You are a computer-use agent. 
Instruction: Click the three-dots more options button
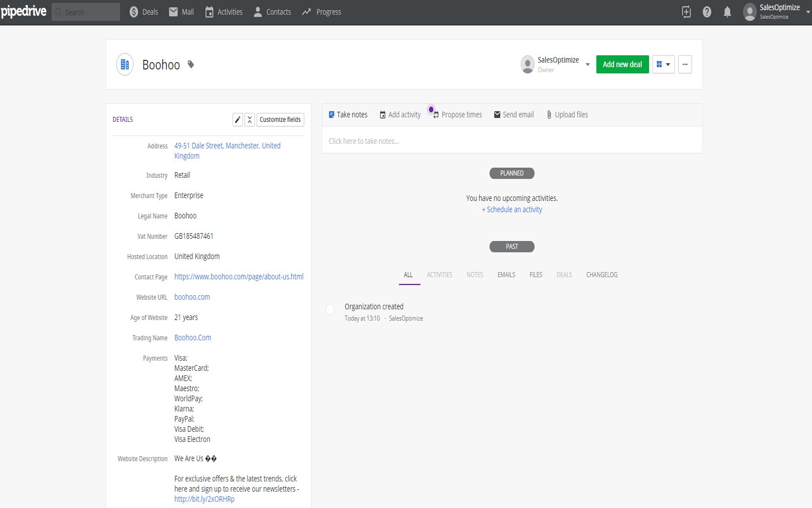pos(685,64)
